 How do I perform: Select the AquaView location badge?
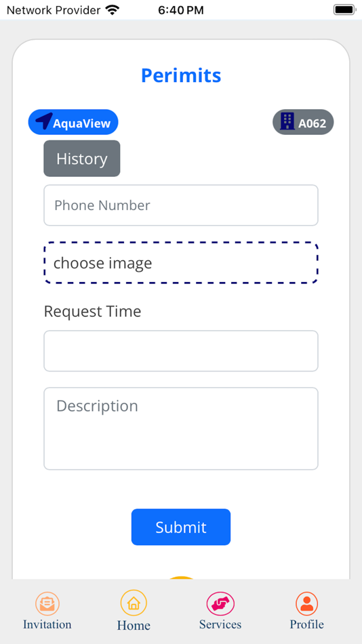[73, 122]
